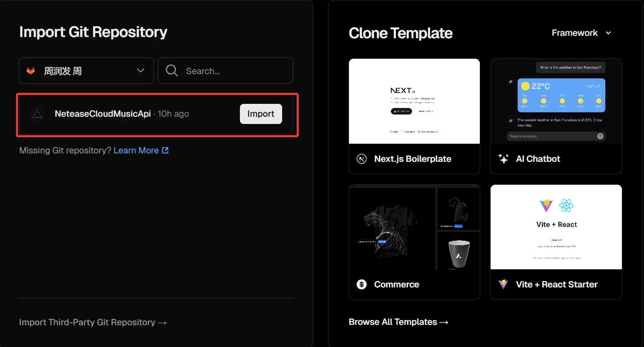Image resolution: width=644 pixels, height=347 pixels.
Task: Open Learn More for missing repositories
Action: click(x=136, y=150)
